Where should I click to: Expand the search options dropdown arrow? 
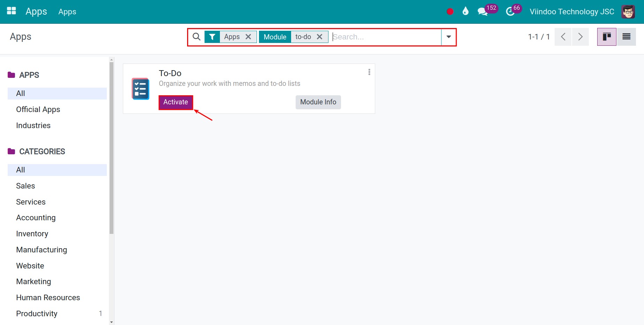pyautogui.click(x=449, y=37)
